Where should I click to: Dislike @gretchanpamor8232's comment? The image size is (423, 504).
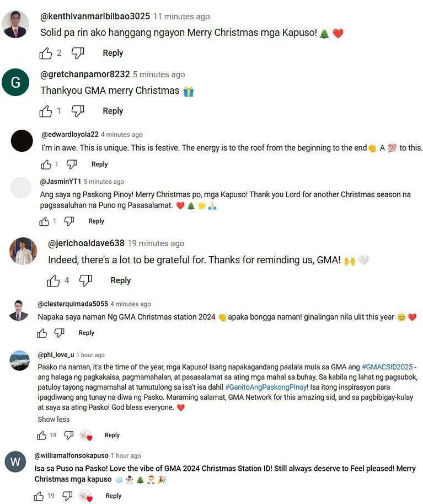(x=78, y=111)
